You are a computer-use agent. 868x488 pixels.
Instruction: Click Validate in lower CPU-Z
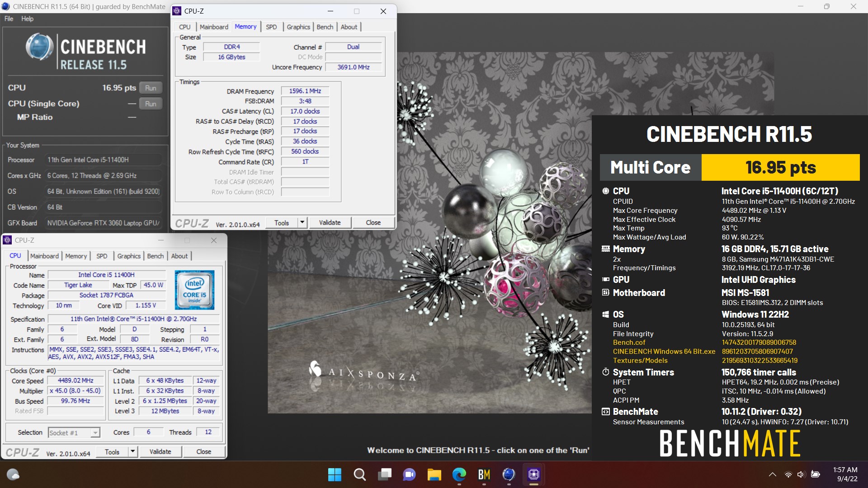(160, 452)
